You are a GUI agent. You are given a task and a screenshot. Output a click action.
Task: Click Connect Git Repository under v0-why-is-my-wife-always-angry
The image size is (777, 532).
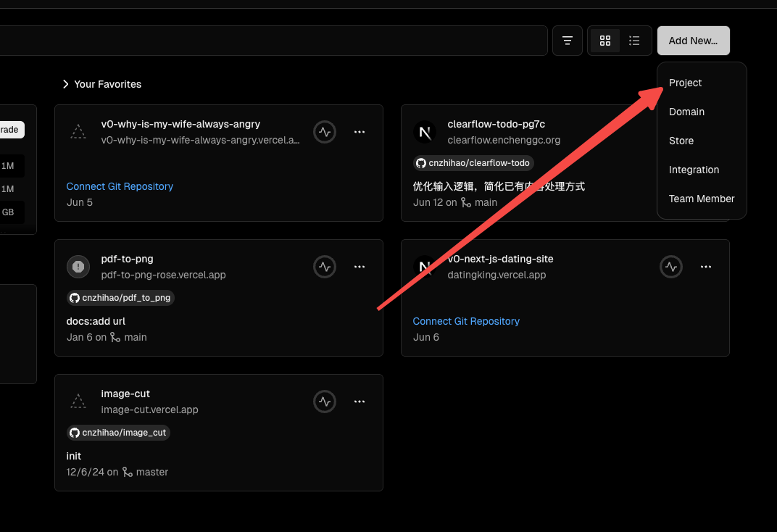[x=120, y=186]
